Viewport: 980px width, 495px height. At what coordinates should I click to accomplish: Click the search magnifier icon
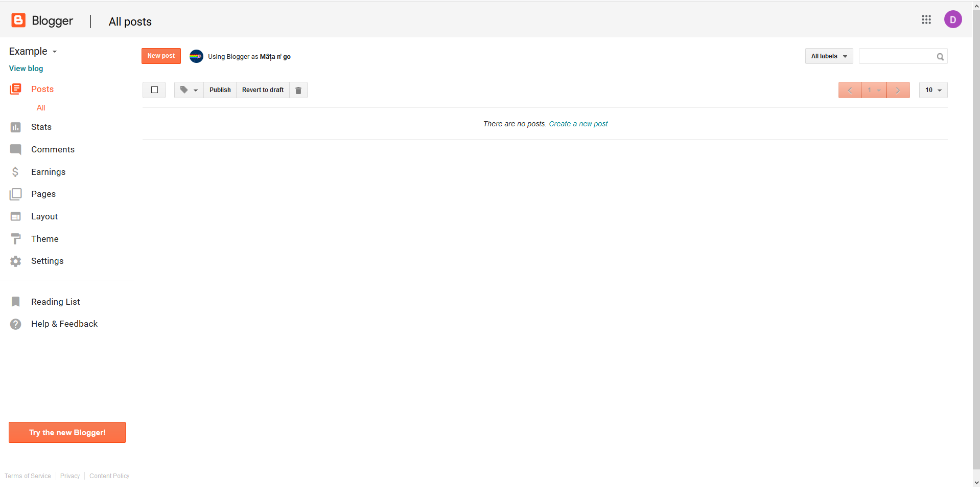pyautogui.click(x=940, y=57)
